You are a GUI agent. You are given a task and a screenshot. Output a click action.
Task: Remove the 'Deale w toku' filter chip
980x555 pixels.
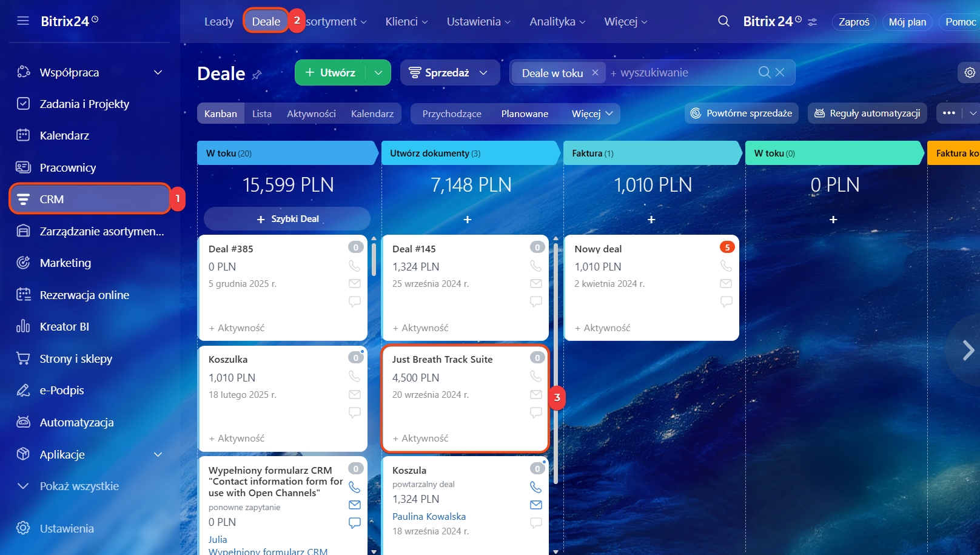(595, 73)
